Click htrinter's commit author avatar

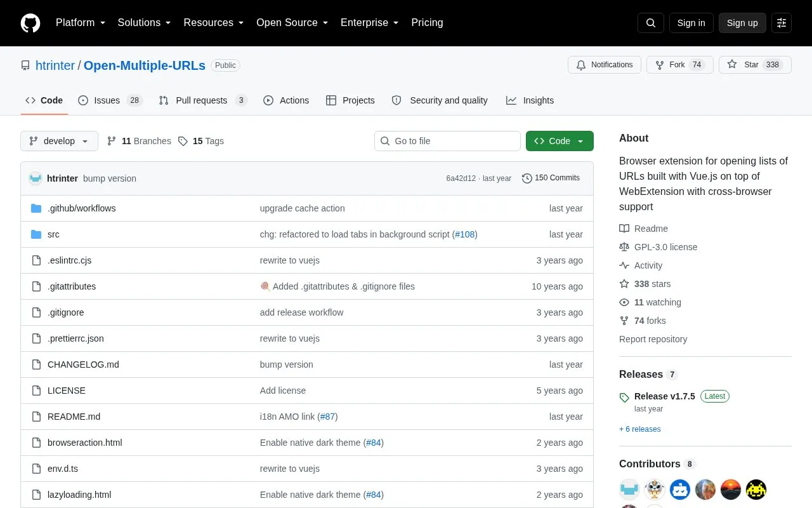point(36,178)
